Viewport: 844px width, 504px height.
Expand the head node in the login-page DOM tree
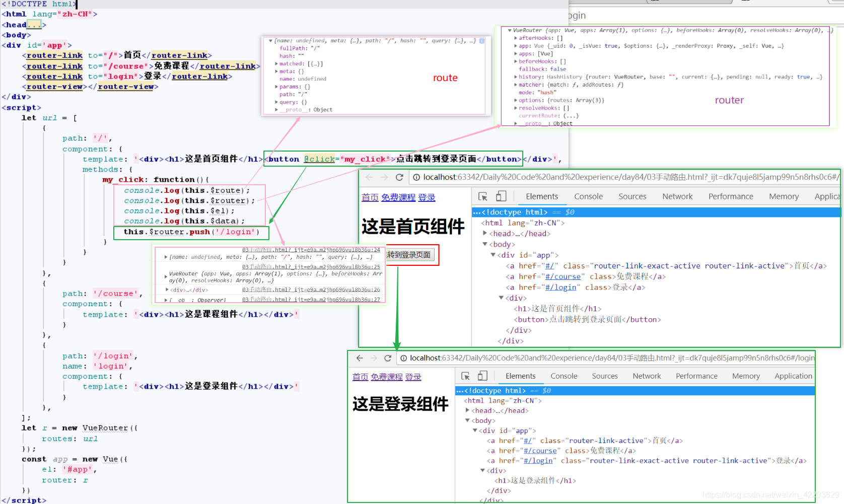click(467, 410)
